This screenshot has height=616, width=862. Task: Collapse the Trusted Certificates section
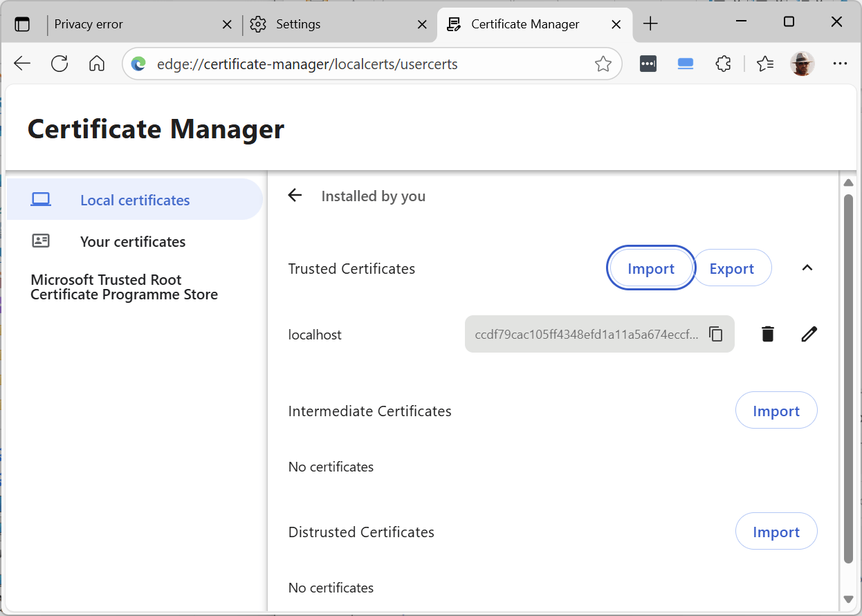807,268
